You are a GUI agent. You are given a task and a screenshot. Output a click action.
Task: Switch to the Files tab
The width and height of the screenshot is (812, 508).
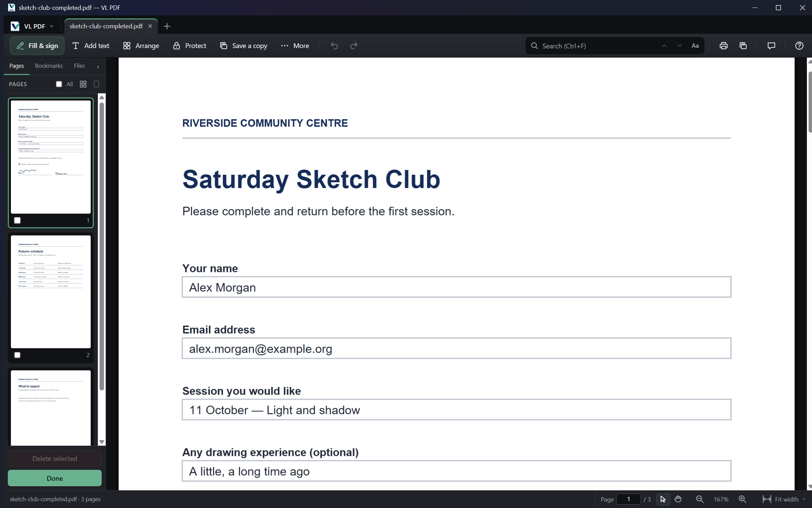[x=79, y=66]
